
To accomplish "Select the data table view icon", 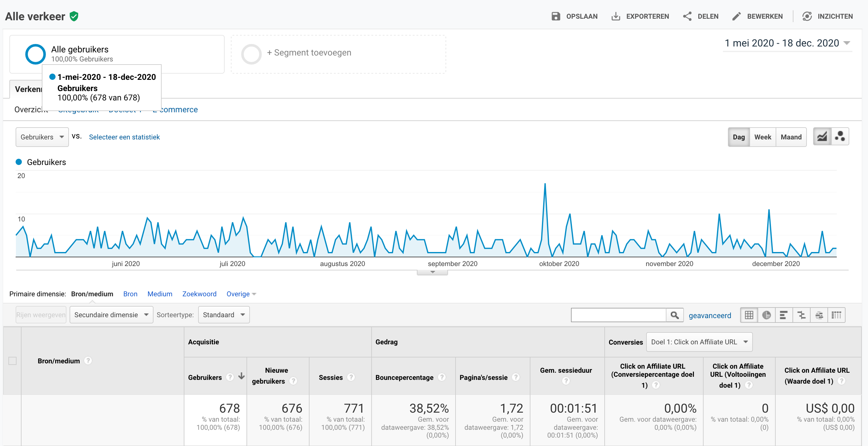I will 749,315.
